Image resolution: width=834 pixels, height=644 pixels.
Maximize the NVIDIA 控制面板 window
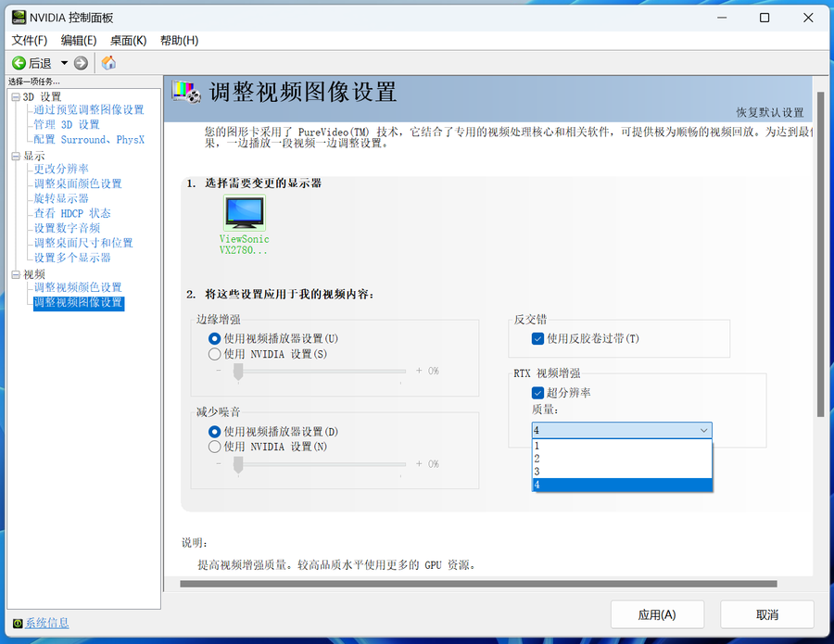(x=764, y=18)
